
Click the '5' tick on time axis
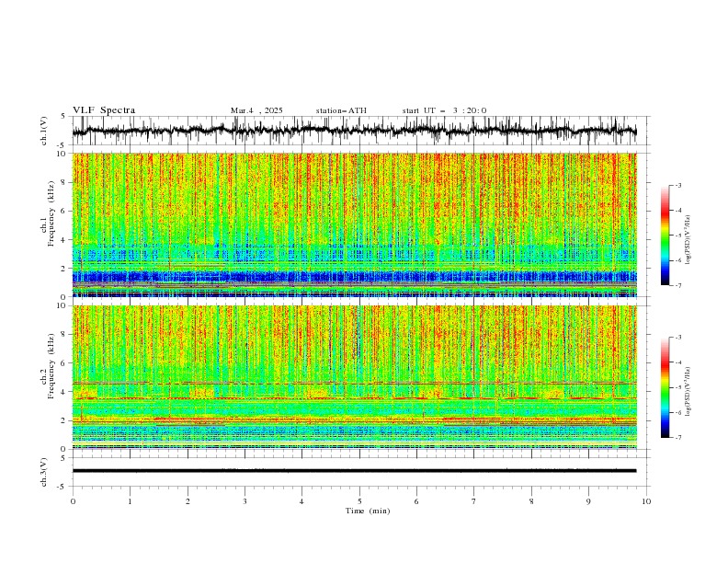[359, 501]
